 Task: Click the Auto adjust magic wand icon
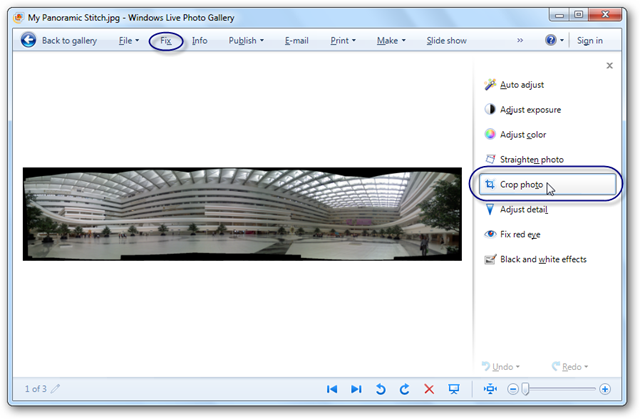[490, 84]
